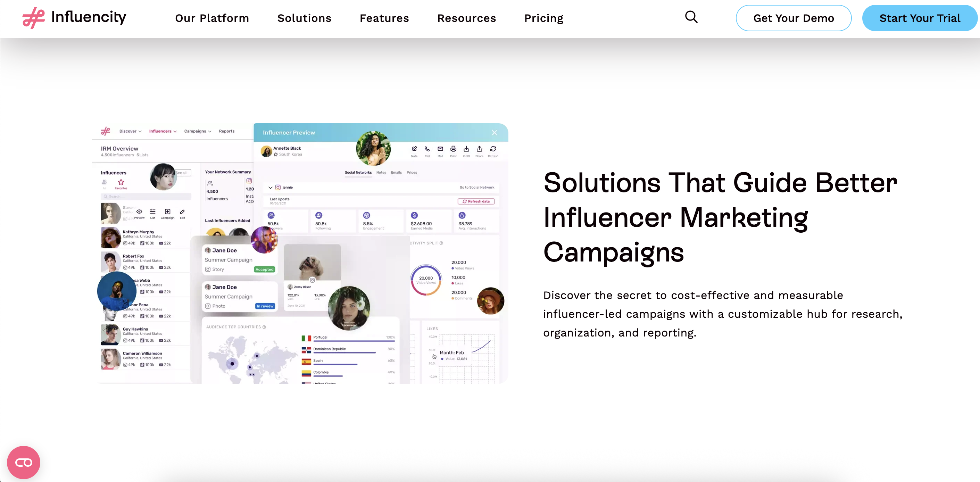Image resolution: width=980 pixels, height=482 pixels.
Task: Click the Get Your Demo button
Action: 793,18
